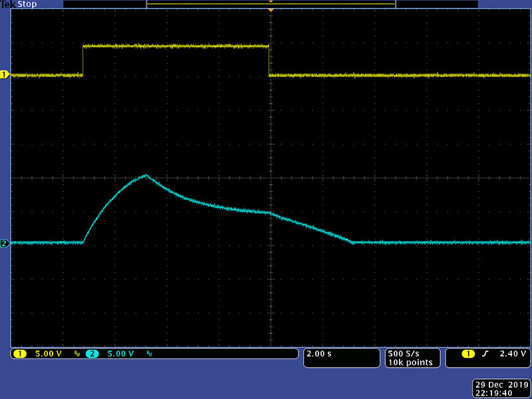Click channel 2 bandwidth limit icon

click(x=148, y=354)
